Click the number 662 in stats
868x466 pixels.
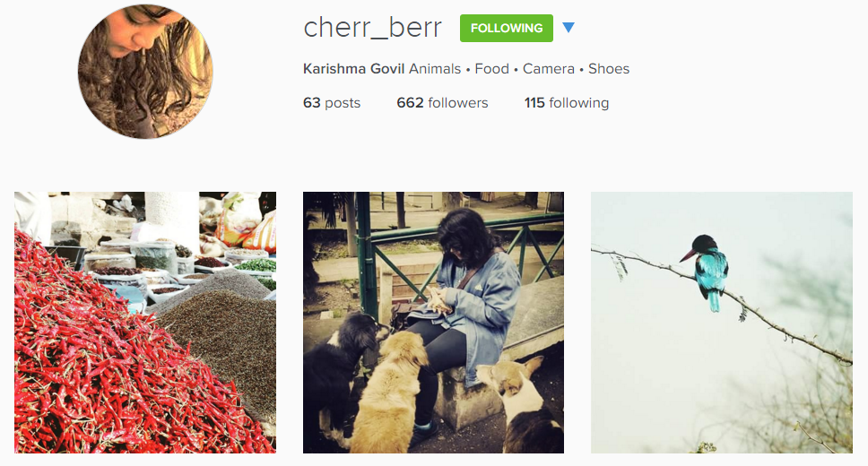(x=410, y=103)
